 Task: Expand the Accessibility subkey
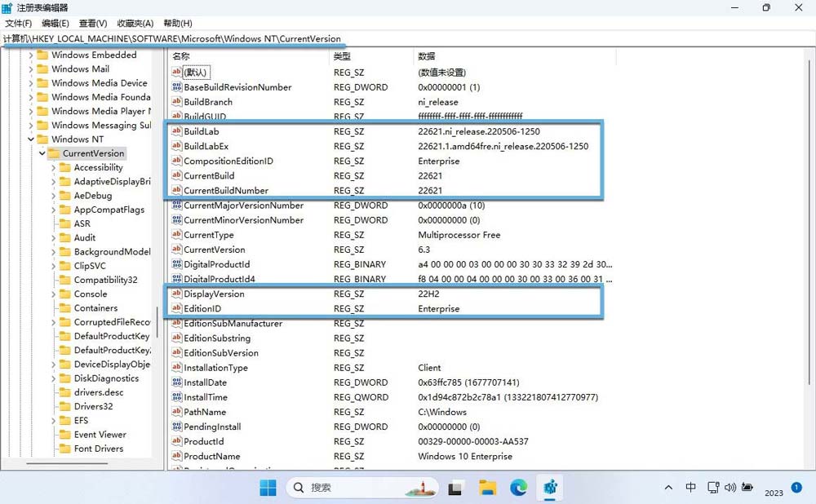(54, 168)
